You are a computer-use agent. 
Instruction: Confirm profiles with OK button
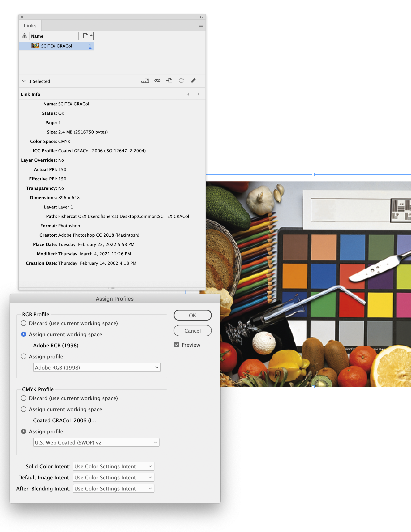193,315
